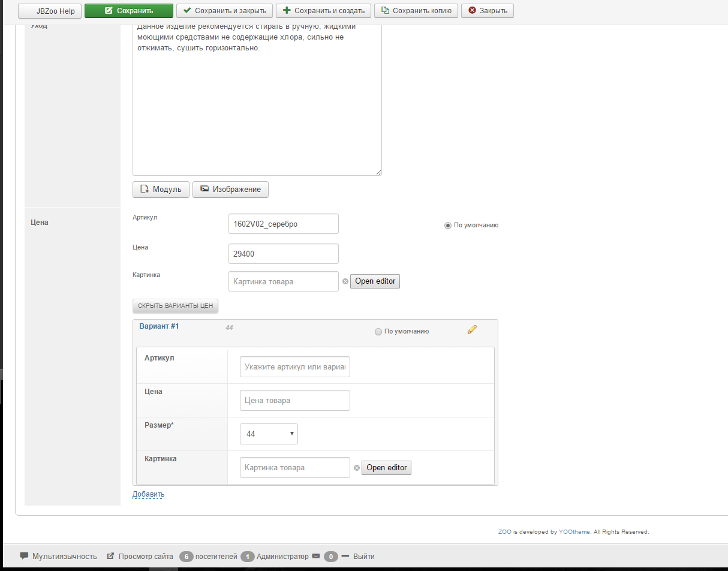Screen dimensions: 728x571
Task: Click the Просмотр сайта external link icon
Action: pyautogui.click(x=110, y=556)
